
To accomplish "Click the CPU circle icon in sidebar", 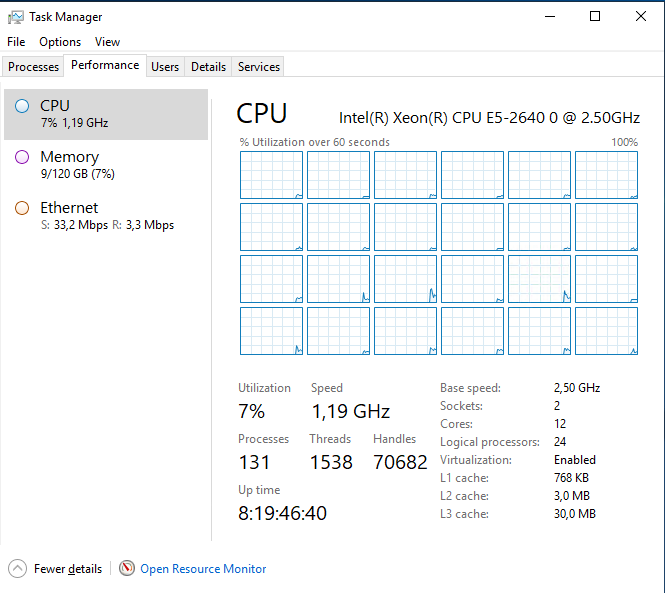I will pos(22,106).
